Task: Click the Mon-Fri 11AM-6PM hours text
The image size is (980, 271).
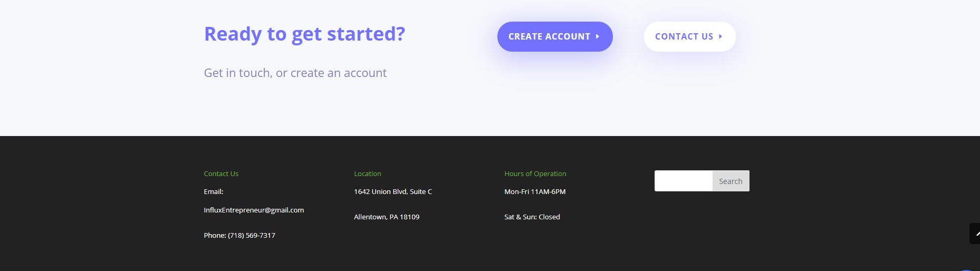Action: point(534,191)
